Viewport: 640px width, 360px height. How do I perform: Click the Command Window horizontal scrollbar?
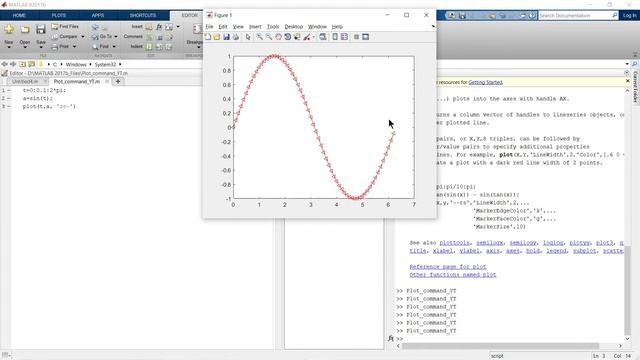500,346
